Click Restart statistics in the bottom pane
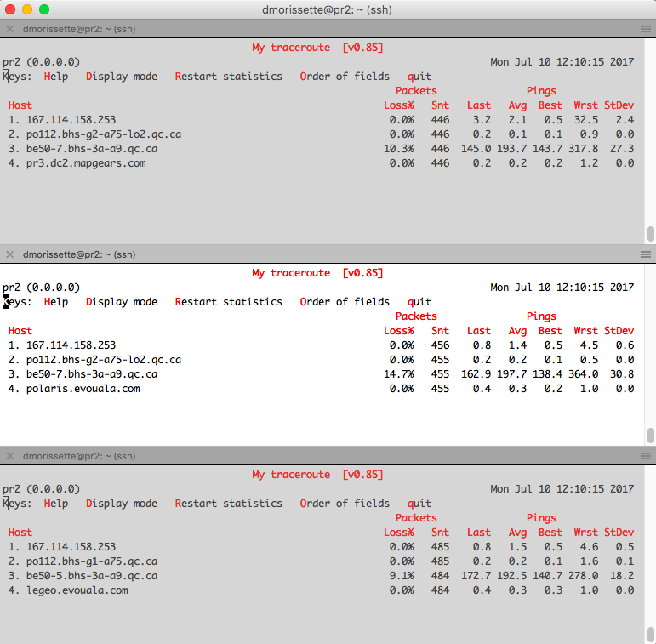Screen dimensions: 656x644 coord(229,504)
